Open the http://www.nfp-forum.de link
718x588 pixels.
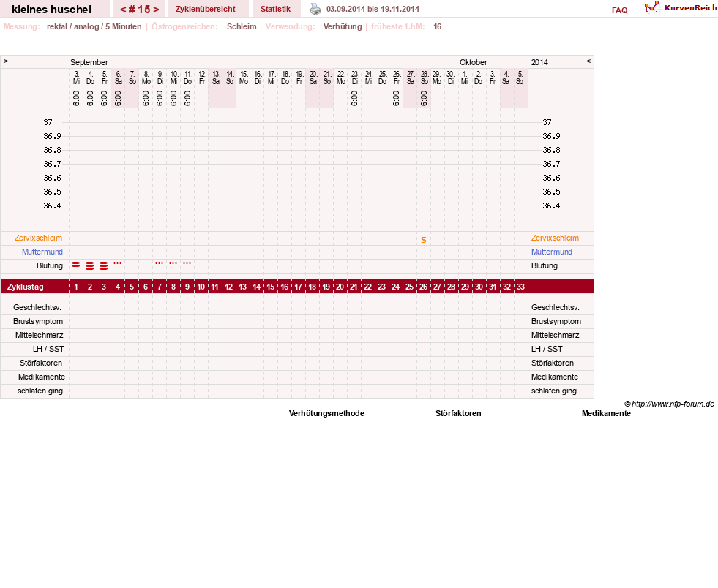[x=673, y=404]
